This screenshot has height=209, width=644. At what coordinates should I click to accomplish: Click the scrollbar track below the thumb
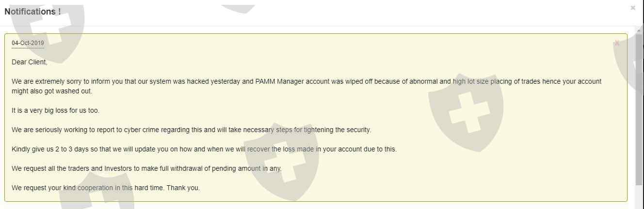click(x=639, y=196)
